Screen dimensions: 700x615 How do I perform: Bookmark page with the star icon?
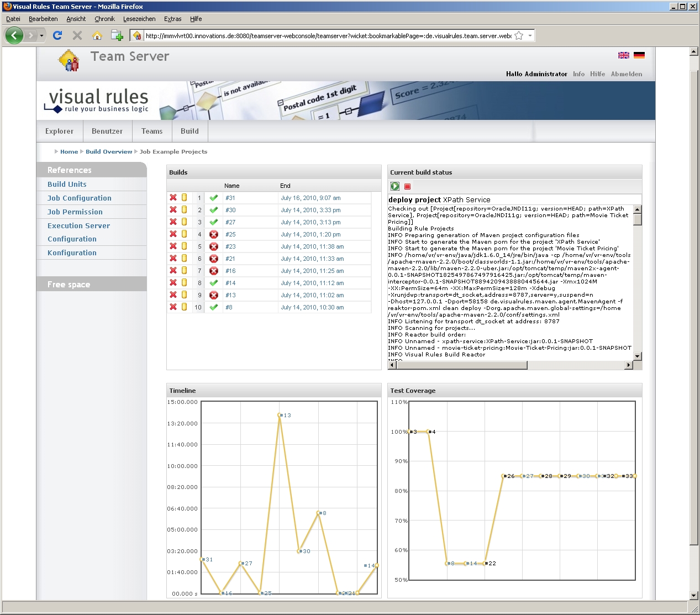coord(519,35)
